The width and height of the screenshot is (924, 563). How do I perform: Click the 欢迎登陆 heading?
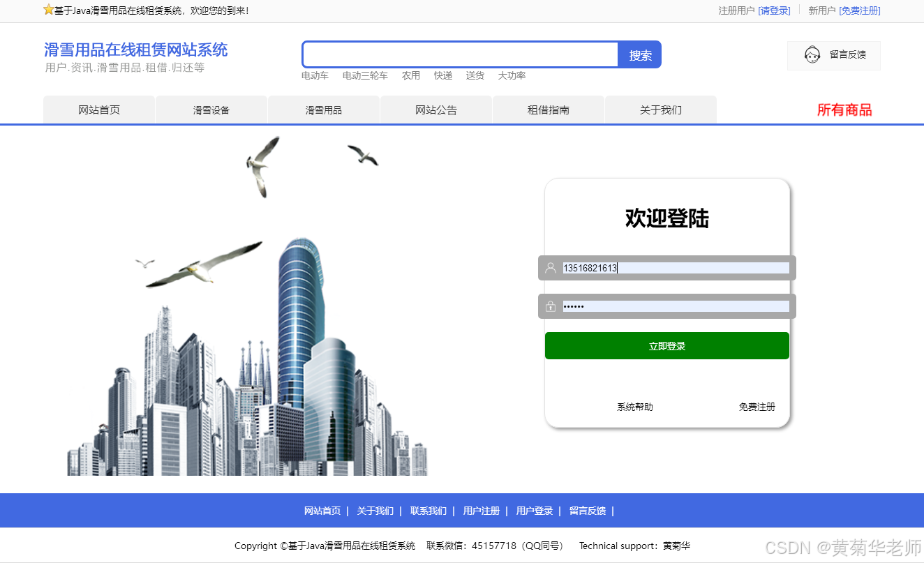(x=667, y=218)
